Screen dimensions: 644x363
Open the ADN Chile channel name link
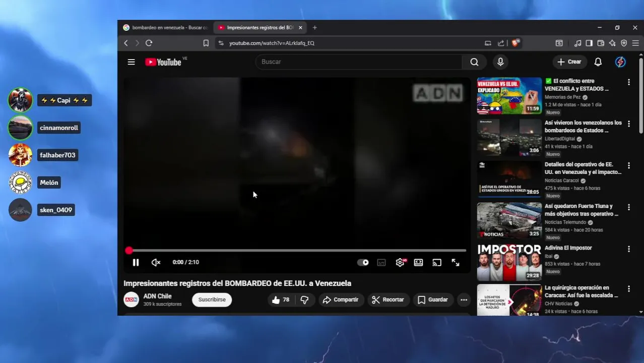click(x=157, y=296)
